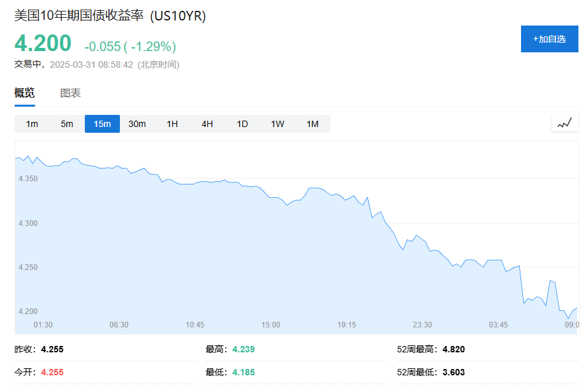This screenshot has width=588, height=390.
Task: Click the title 美国10年期国债收益率 (US10YR)
Action: click(110, 16)
